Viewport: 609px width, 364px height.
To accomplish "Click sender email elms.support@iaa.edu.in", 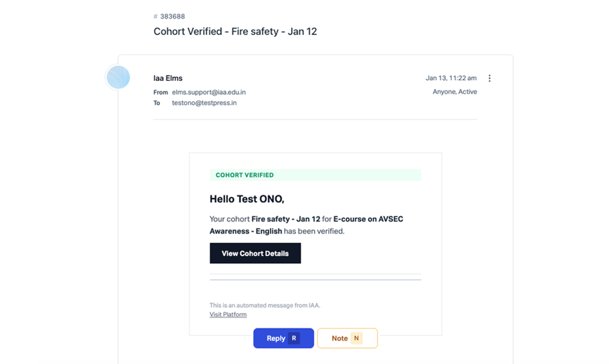I will (x=208, y=92).
